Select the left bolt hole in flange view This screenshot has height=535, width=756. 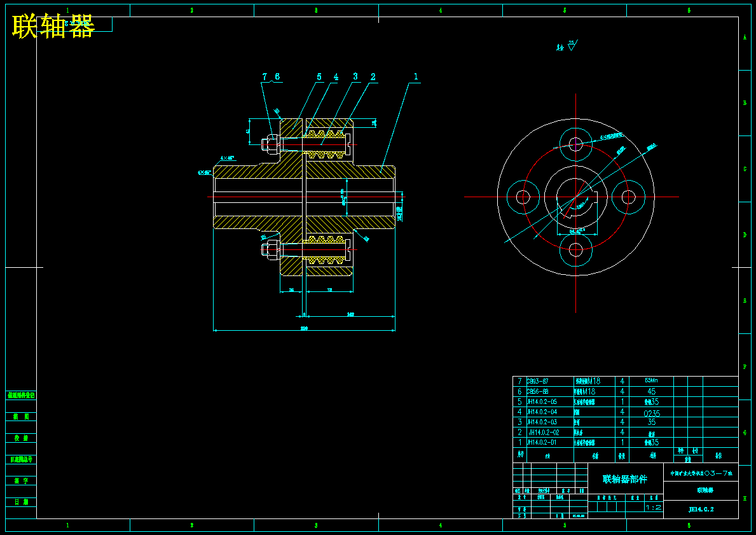[x=523, y=197]
